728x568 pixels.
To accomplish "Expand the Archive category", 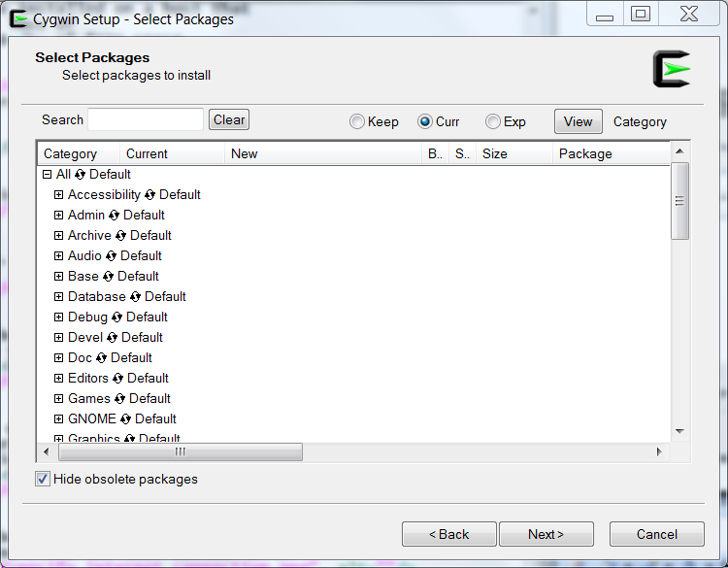I will (x=58, y=236).
